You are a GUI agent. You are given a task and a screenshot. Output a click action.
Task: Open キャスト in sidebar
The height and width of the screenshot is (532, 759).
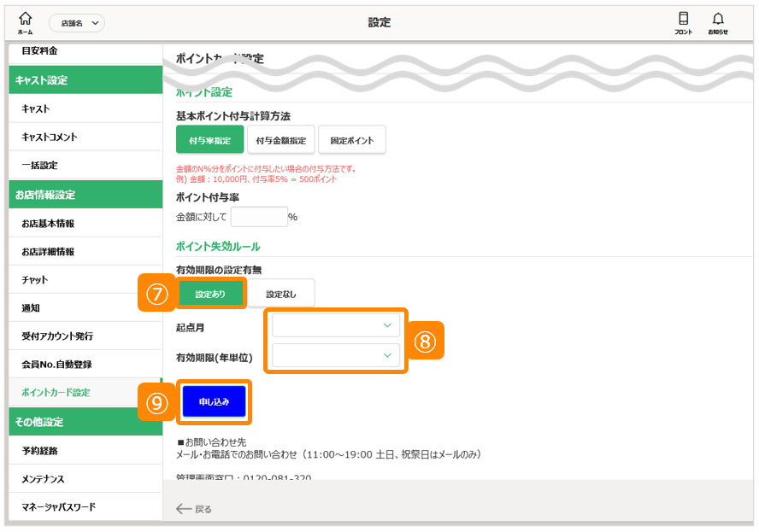pyautogui.click(x=36, y=108)
